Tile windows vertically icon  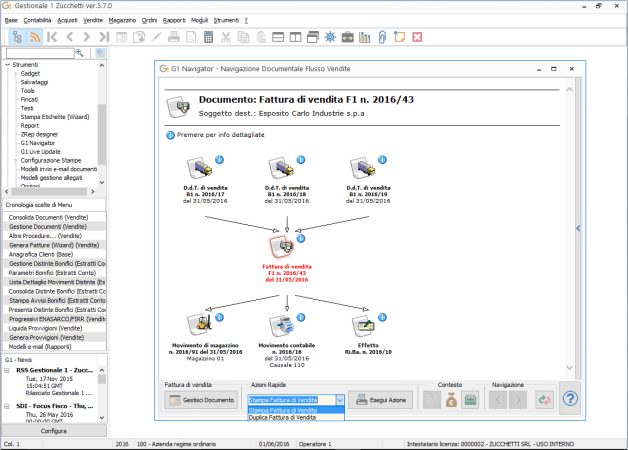(x=296, y=37)
